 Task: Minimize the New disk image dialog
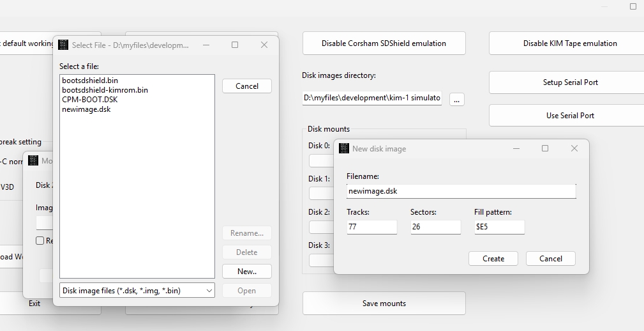tap(516, 148)
